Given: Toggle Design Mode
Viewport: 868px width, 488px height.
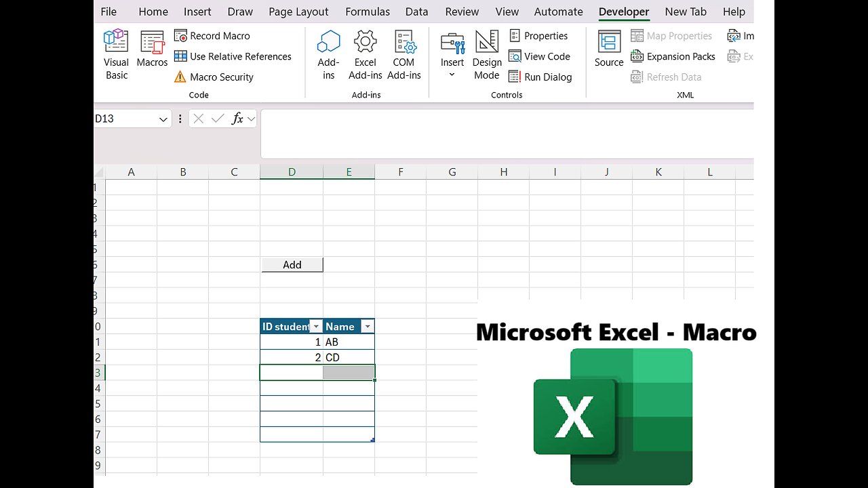Looking at the screenshot, I should tap(487, 55).
